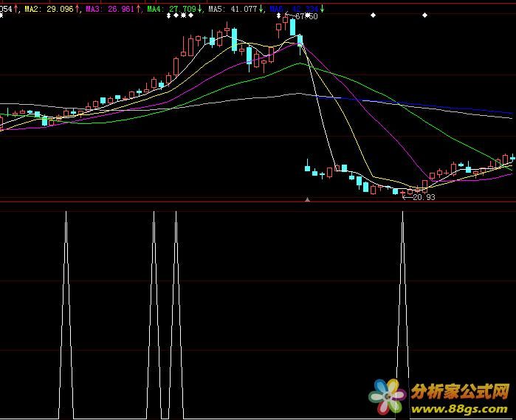The width and height of the screenshot is (516, 420).
Task: Click the first cyan candlestick after the gap down
Action: click(x=308, y=168)
